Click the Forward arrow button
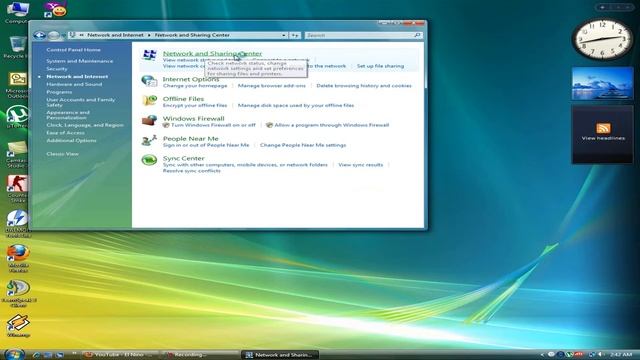Viewport: 640px width, 360px height. pyautogui.click(x=53, y=36)
